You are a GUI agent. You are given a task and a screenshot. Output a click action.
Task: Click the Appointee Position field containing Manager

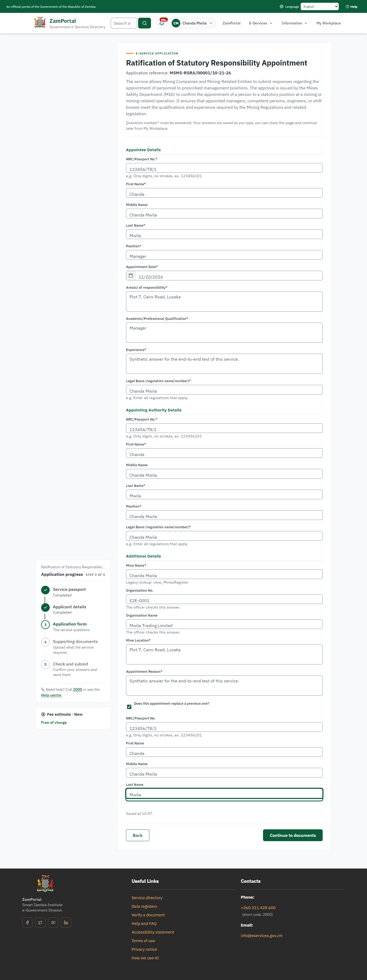224,255
